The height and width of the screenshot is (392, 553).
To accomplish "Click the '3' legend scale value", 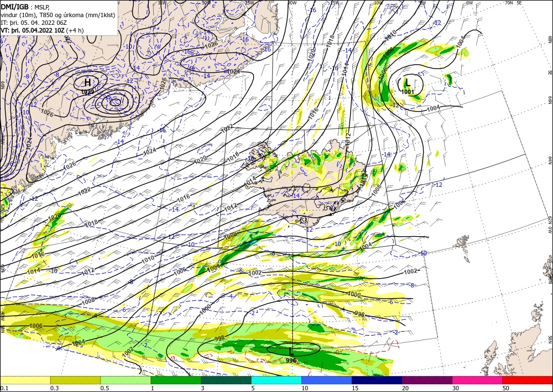I will coord(203,388).
